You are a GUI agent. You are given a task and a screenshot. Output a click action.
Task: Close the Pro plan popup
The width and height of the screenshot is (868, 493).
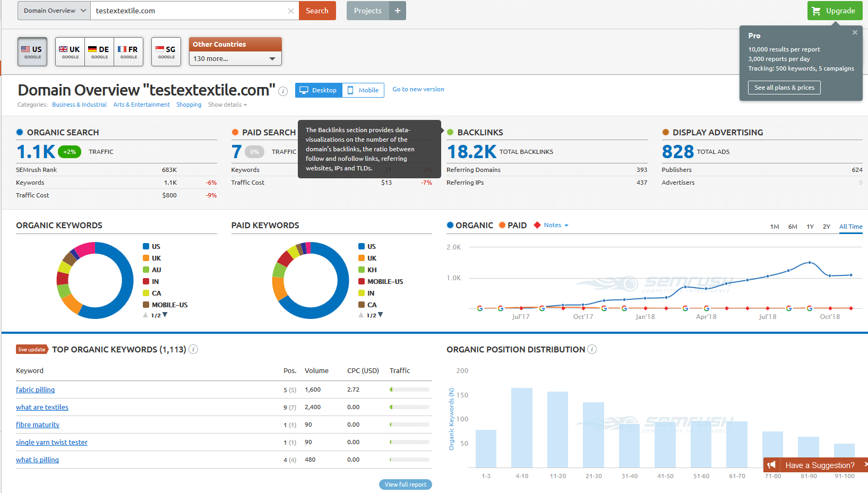[x=855, y=32]
